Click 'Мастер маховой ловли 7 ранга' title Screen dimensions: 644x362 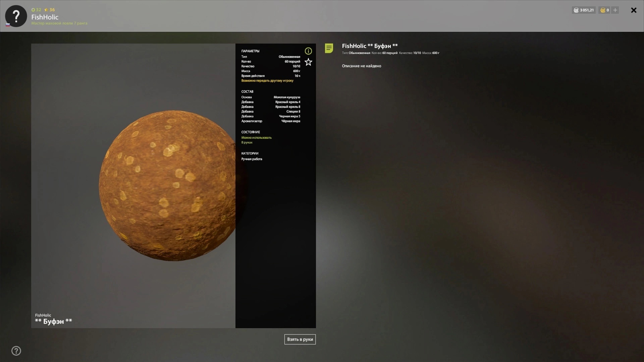(59, 23)
